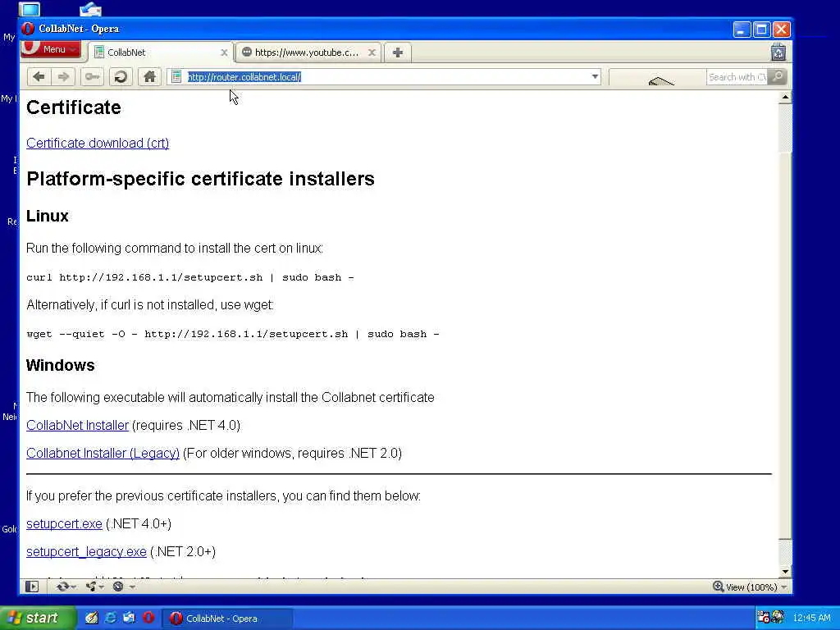840x630 pixels.
Task: Expand the address bar history dropdown
Action: coord(595,76)
